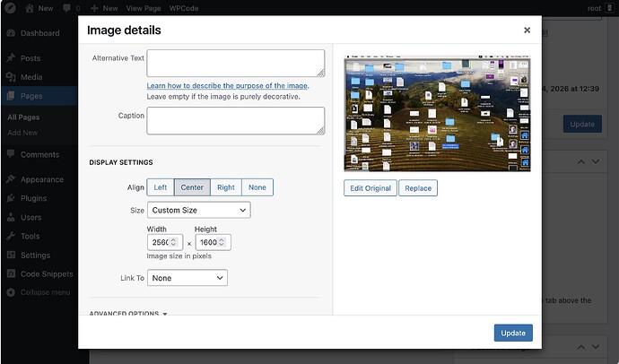Click the Pages document icon
Image resolution: width=619 pixels, height=364 pixels.
click(11, 96)
